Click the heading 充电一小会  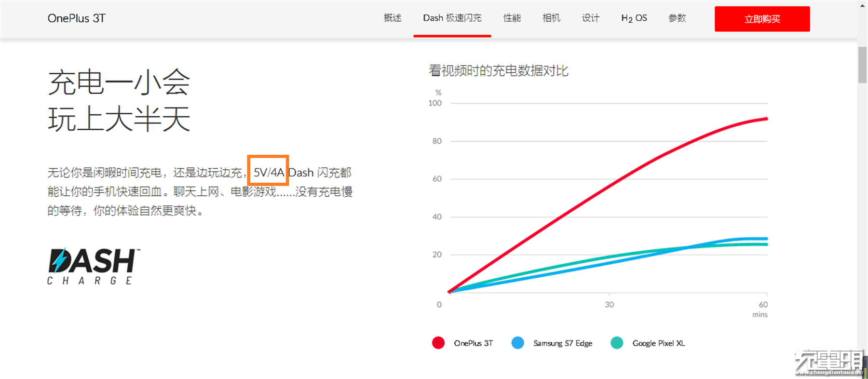tap(119, 82)
